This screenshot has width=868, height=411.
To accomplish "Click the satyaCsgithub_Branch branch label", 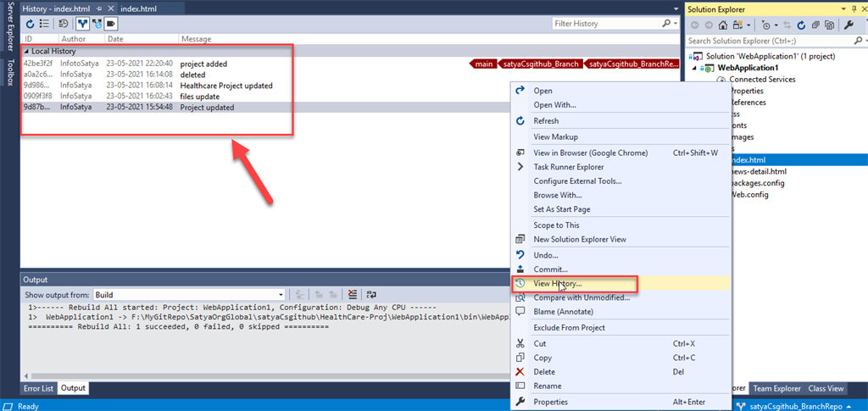I will (540, 64).
